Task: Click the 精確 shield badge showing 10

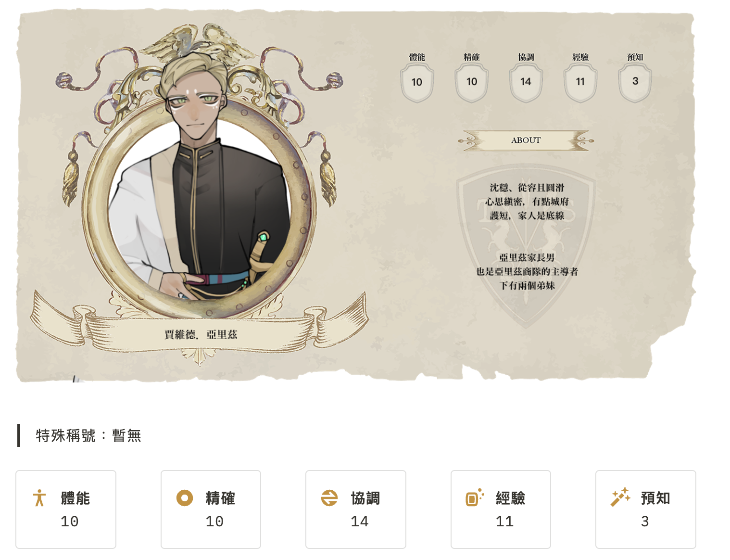Action: [x=472, y=83]
